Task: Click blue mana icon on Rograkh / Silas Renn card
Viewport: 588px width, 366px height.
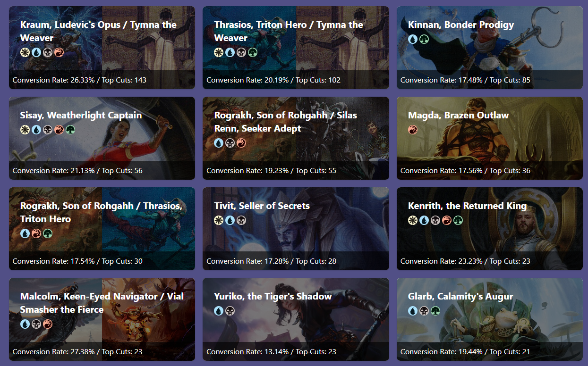Action: point(219,143)
